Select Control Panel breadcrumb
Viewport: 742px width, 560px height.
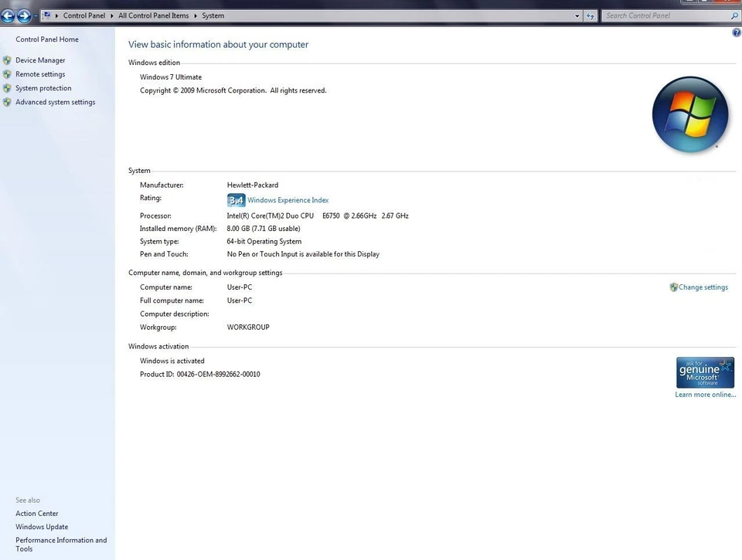coord(84,15)
